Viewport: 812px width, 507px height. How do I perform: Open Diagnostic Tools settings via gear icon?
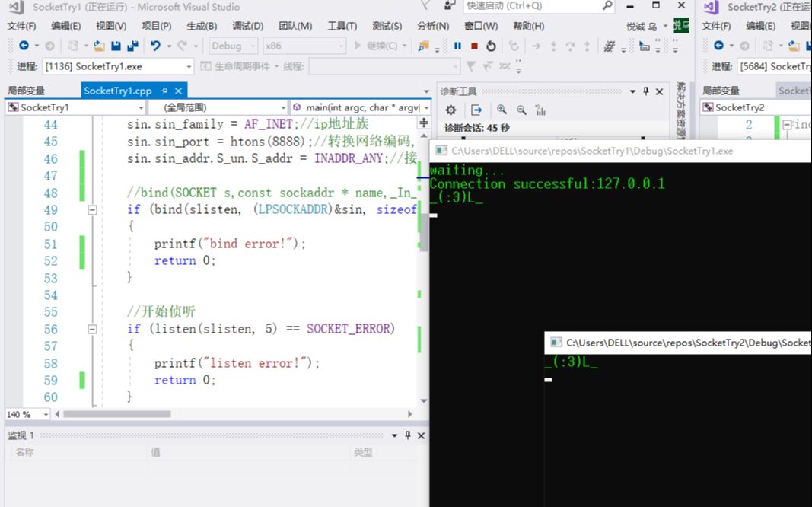[451, 110]
